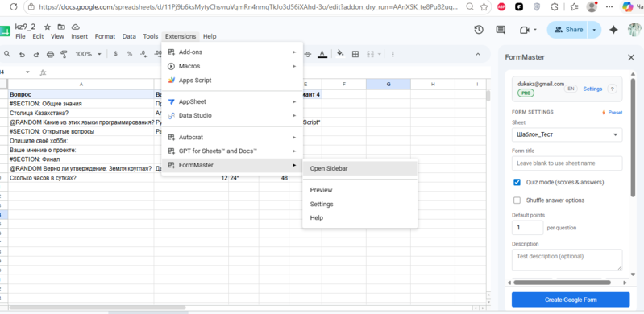This screenshot has height=314, width=644.
Task: Select Help in FormMaster submenu
Action: coord(359,218)
